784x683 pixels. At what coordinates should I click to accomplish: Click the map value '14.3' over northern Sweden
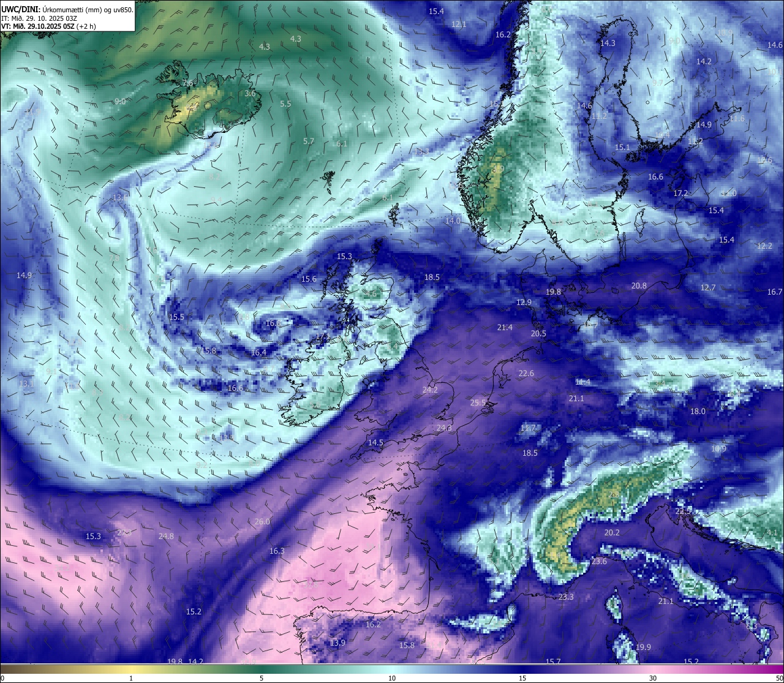[608, 43]
